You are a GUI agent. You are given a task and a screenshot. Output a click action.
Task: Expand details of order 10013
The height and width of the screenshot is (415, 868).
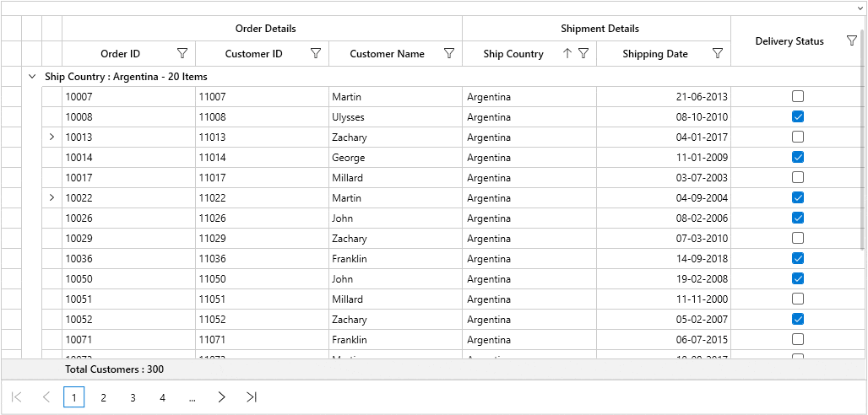52,137
